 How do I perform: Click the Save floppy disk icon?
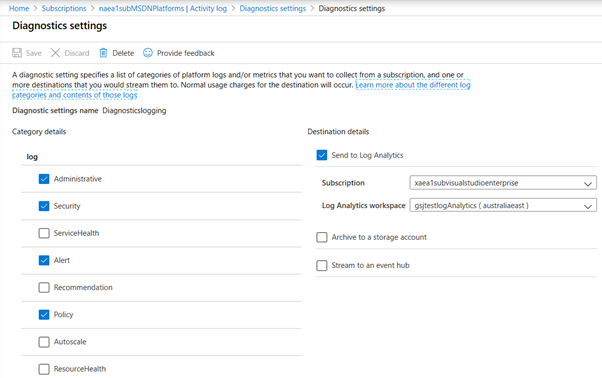tap(17, 53)
